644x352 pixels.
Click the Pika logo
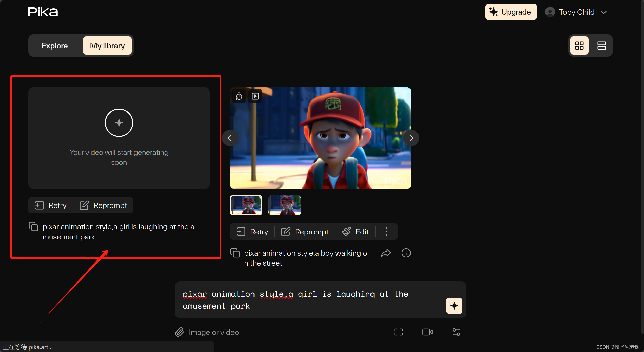click(x=43, y=12)
